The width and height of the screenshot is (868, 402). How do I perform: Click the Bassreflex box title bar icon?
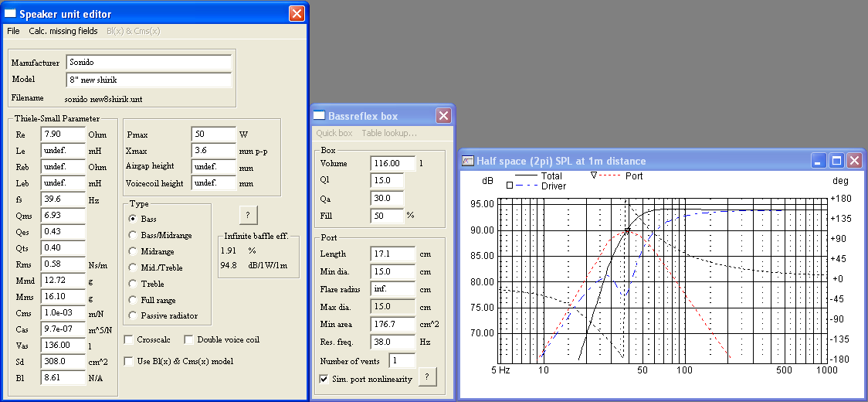click(320, 116)
